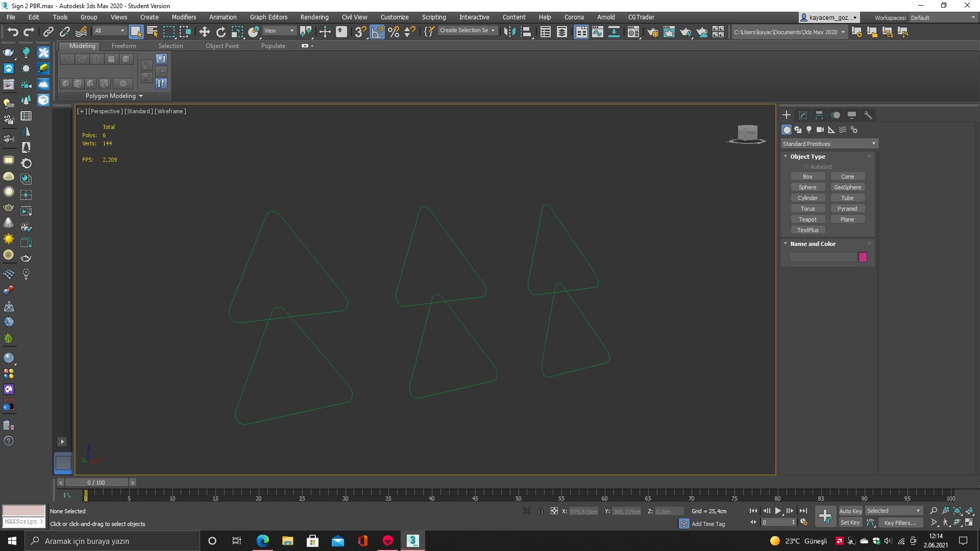The image size is (980, 551).
Task: Open the Modify panel tab icon
Action: [x=802, y=115]
